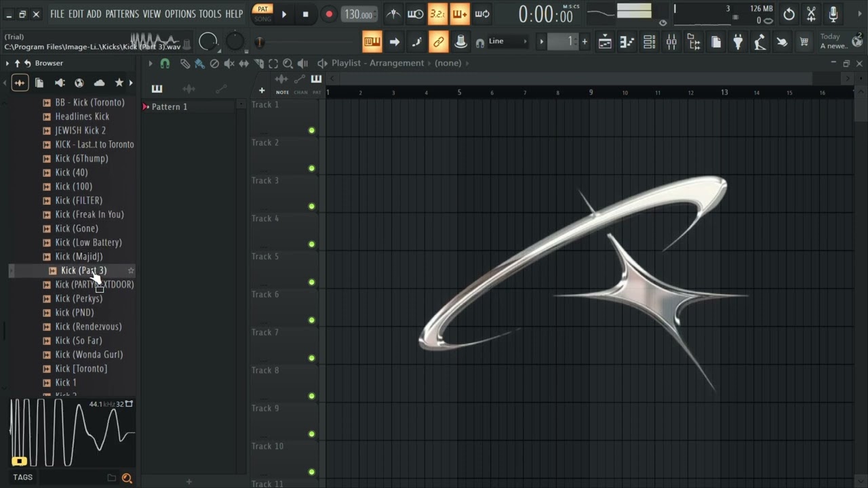This screenshot has height=488, width=868.
Task: Open the ADD menu
Action: (x=94, y=14)
